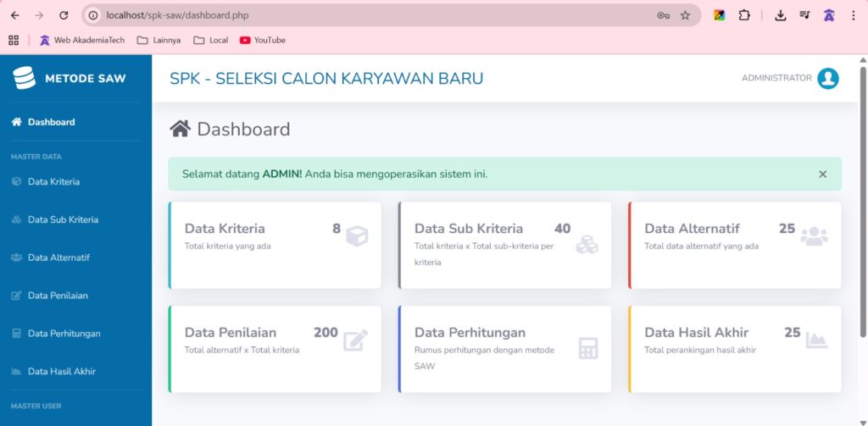Screen dimensions: 868x426
Task: Click the colorful extension icon in toolbar
Action: pyautogui.click(x=719, y=15)
